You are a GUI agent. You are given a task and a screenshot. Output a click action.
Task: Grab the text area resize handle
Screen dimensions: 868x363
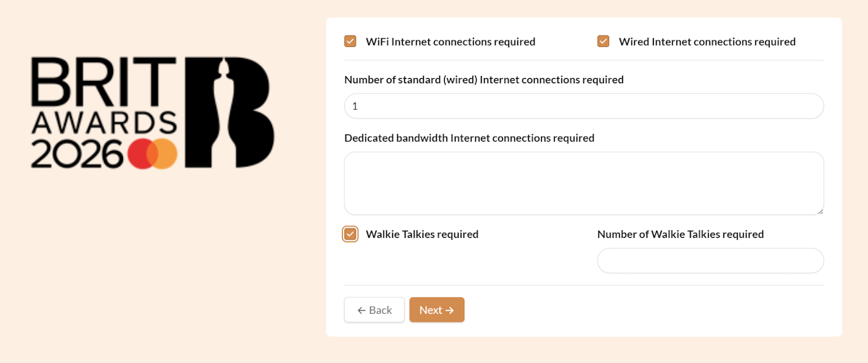(x=820, y=211)
